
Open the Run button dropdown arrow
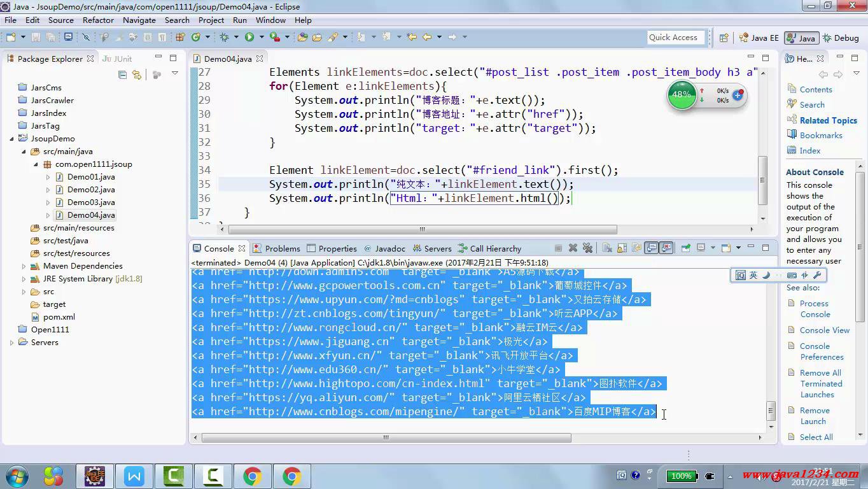tap(262, 37)
